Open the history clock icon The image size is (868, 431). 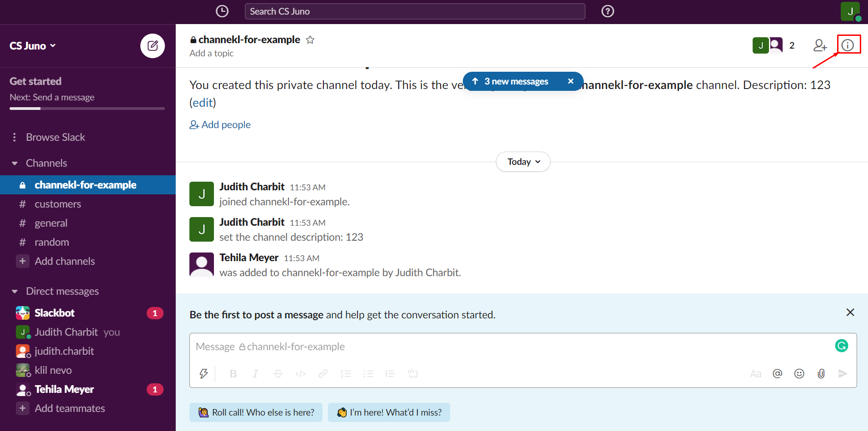pos(222,11)
